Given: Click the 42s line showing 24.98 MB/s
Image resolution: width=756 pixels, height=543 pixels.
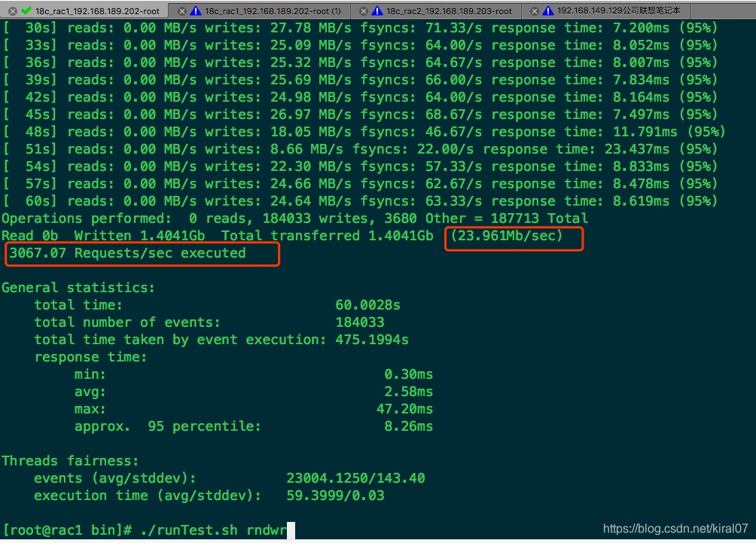Looking at the screenshot, I should click(360, 97).
